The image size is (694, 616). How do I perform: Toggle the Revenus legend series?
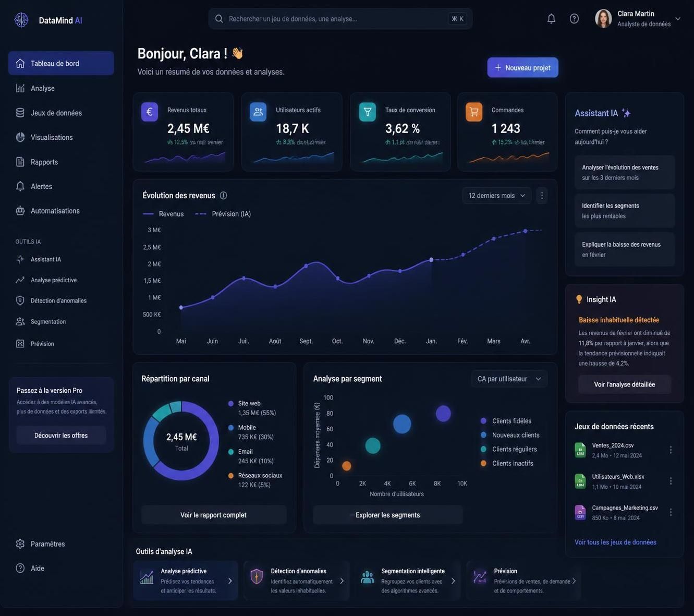[x=163, y=214]
